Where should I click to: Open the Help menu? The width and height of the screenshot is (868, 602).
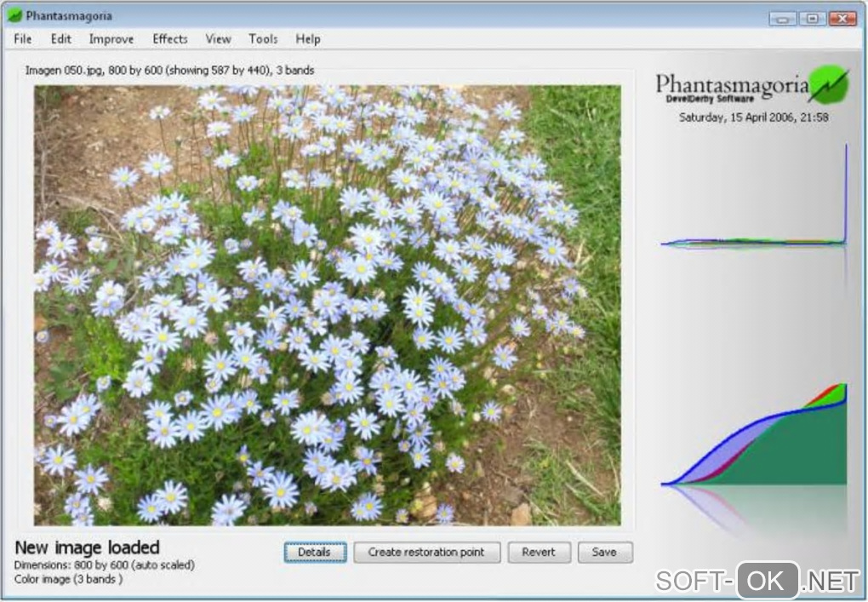(308, 39)
